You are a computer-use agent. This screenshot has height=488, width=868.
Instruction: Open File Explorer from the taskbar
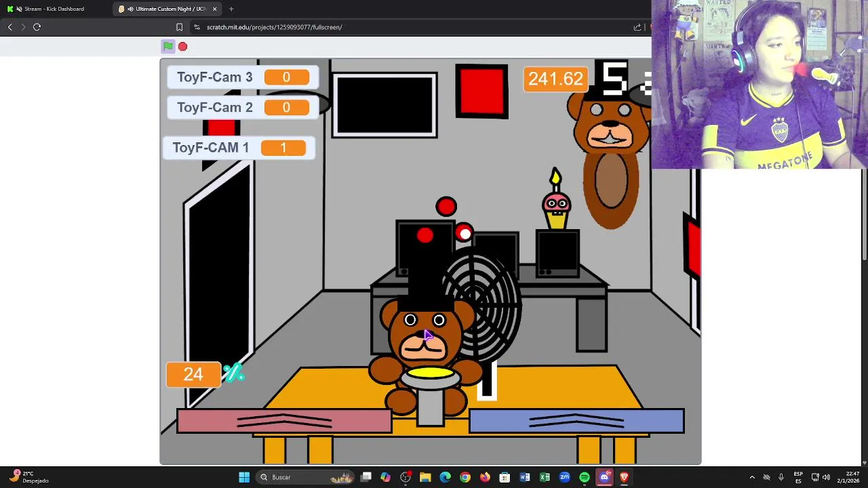point(425,477)
